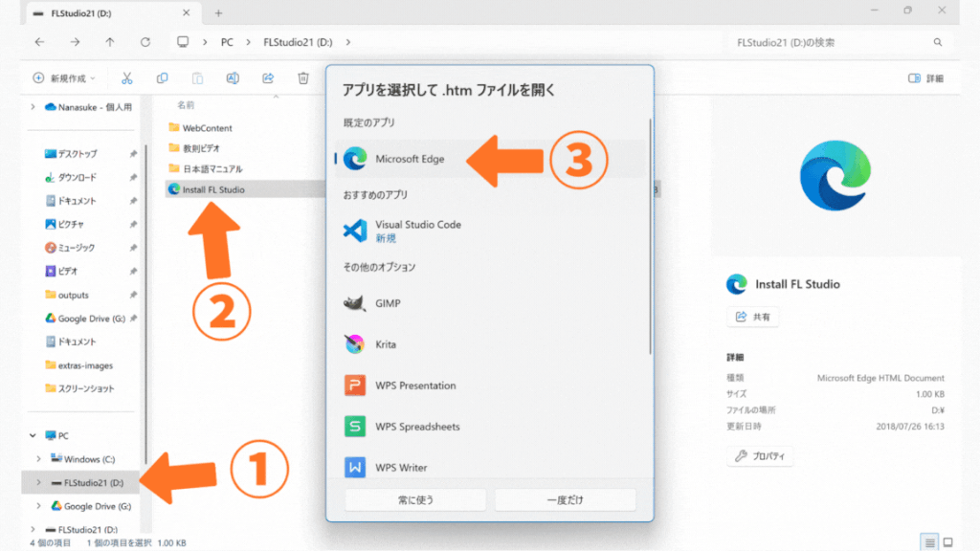
Task: Choose WPS Presentation from the list
Action: 490,386
